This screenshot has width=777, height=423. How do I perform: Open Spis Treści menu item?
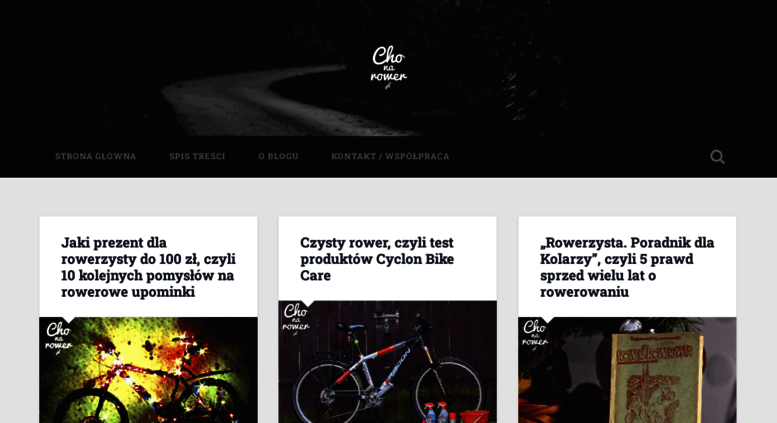[197, 156]
